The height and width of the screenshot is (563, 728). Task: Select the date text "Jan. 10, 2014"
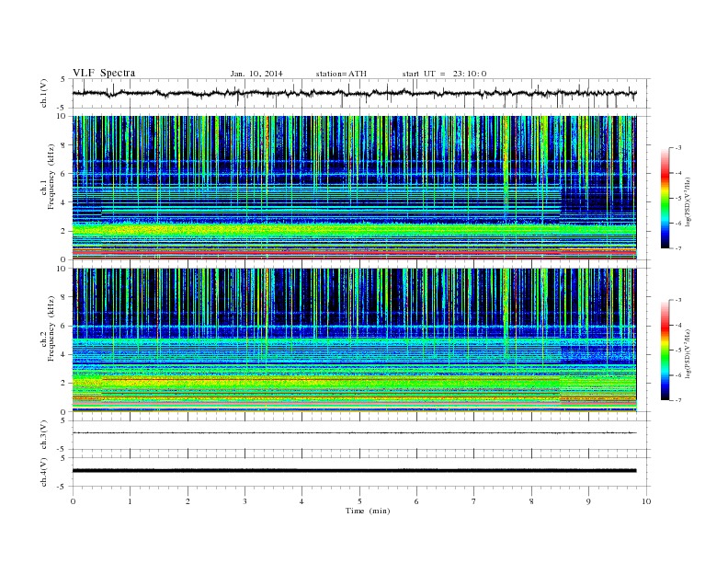(256, 74)
